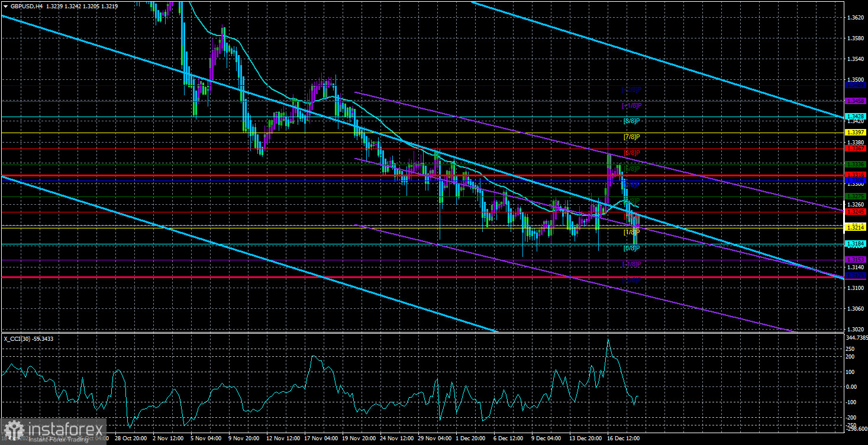The image size is (868, 445).
Task: Click the green 1.3336 price tag
Action: tap(856, 164)
